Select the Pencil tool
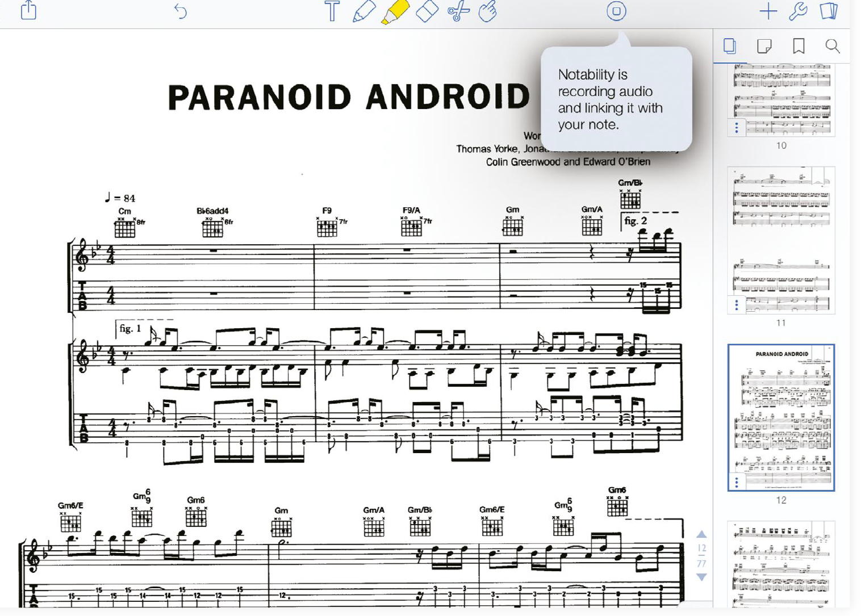Viewport: 861px width, 616px height. point(363,11)
